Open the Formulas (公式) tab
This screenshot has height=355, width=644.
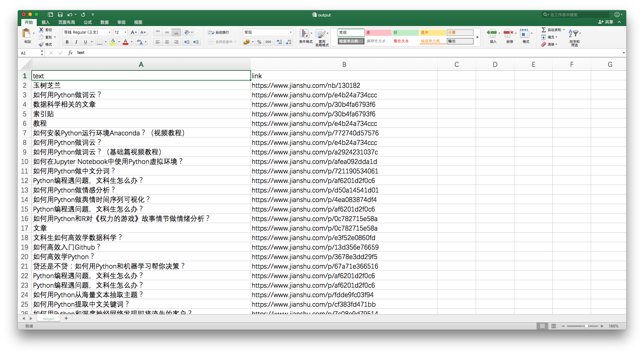88,22
